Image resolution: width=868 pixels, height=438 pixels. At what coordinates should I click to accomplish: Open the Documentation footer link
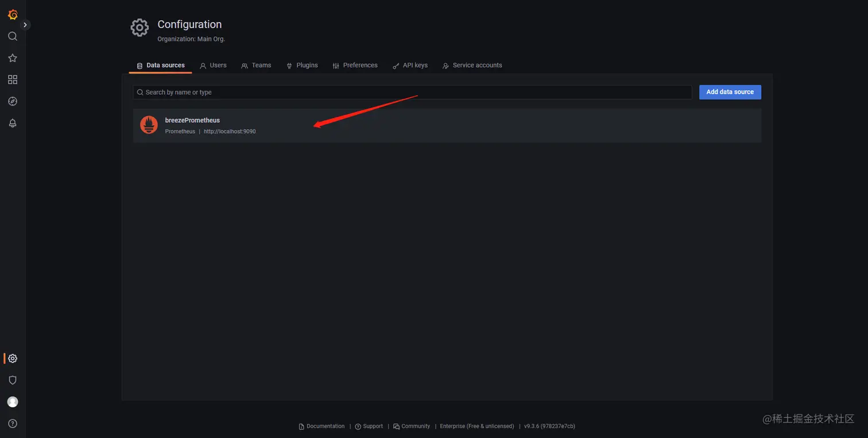(322, 427)
